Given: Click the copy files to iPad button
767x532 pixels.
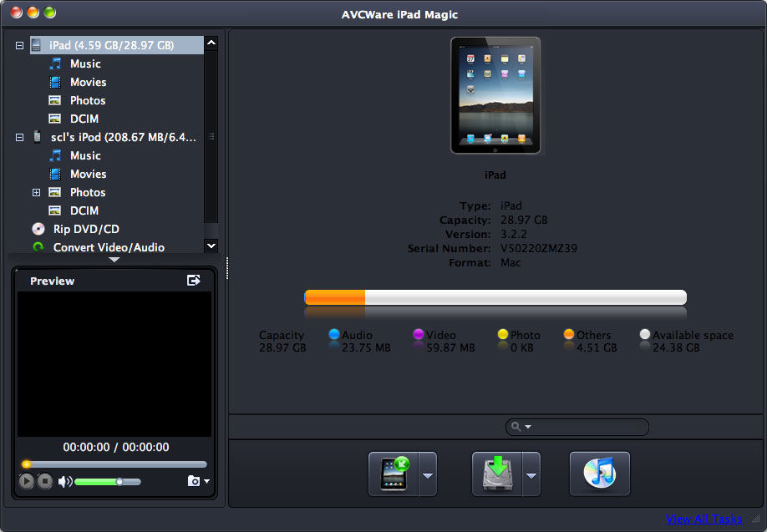Looking at the screenshot, I should pyautogui.click(x=394, y=474).
